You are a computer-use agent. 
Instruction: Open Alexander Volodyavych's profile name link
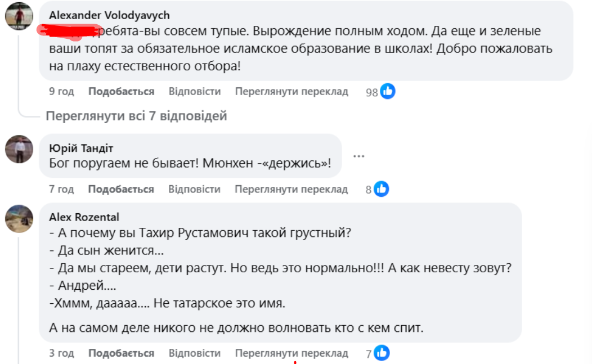click(109, 15)
